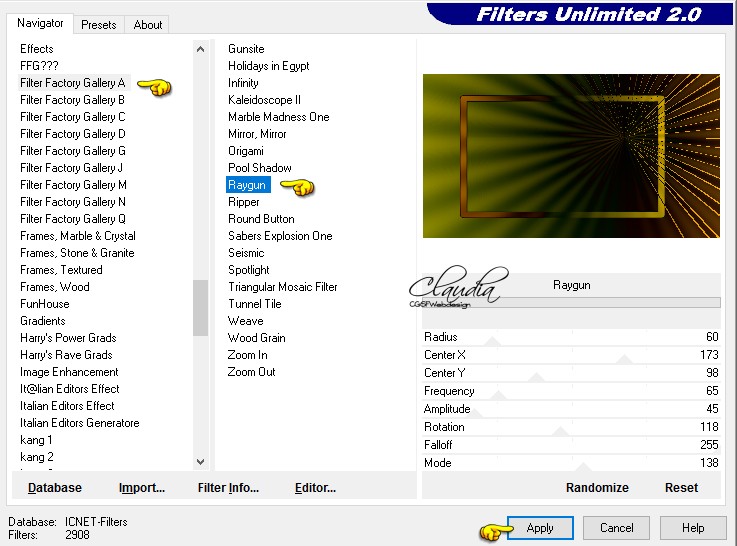This screenshot has height=546, width=737.
Task: Select the Mirror, Mirror filter
Action: 257,134
